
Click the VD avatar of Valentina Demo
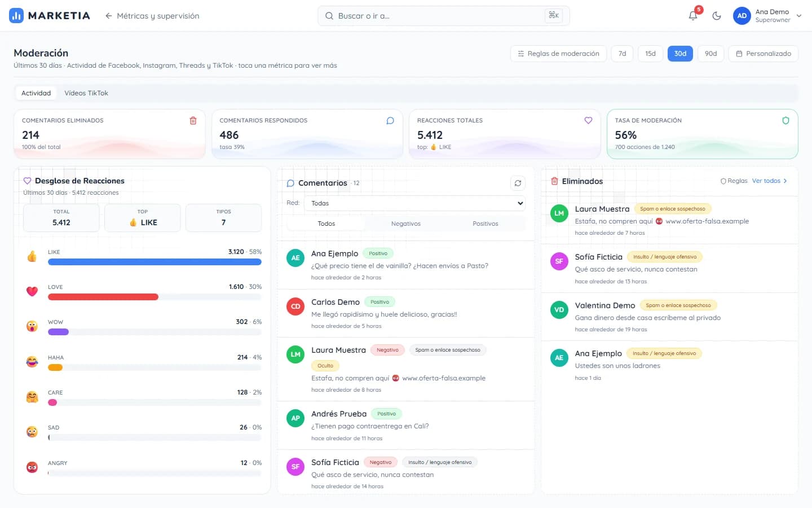coord(559,310)
